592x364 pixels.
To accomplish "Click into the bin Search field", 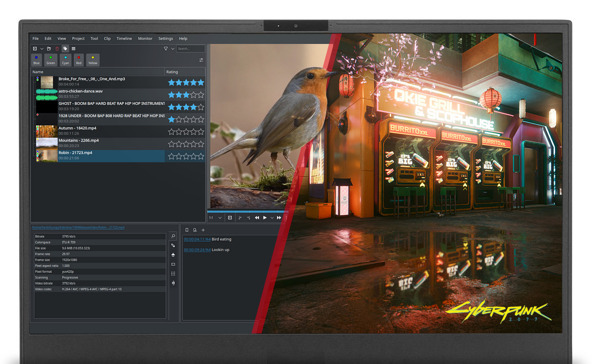I will point(191,49).
